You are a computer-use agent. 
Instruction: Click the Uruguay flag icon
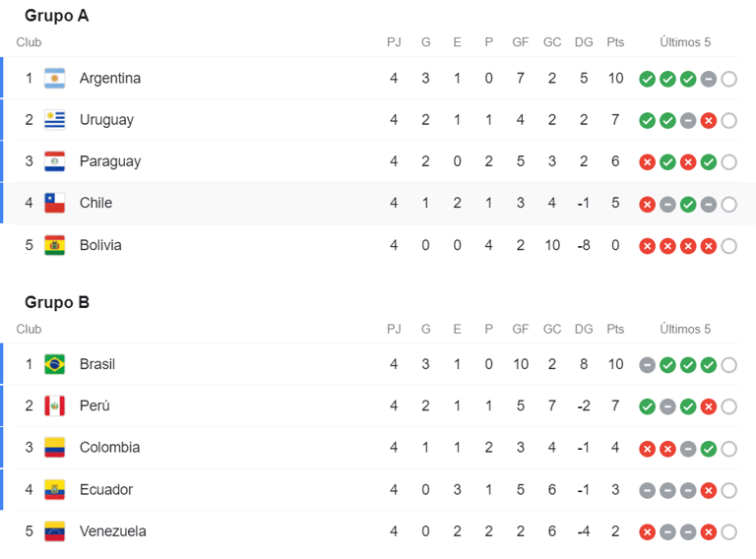coord(54,119)
